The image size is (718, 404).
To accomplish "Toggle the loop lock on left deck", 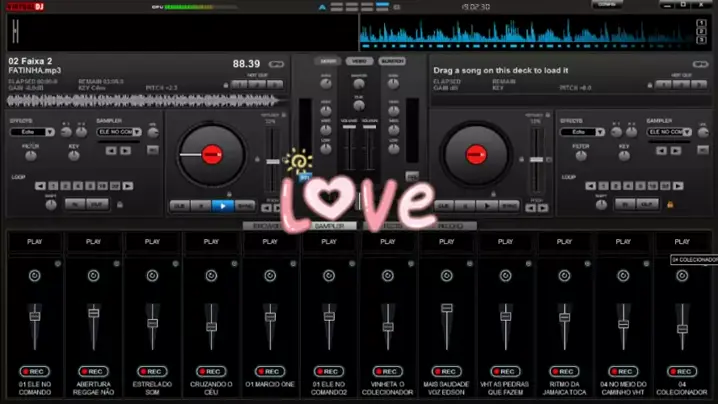I will coord(120,205).
